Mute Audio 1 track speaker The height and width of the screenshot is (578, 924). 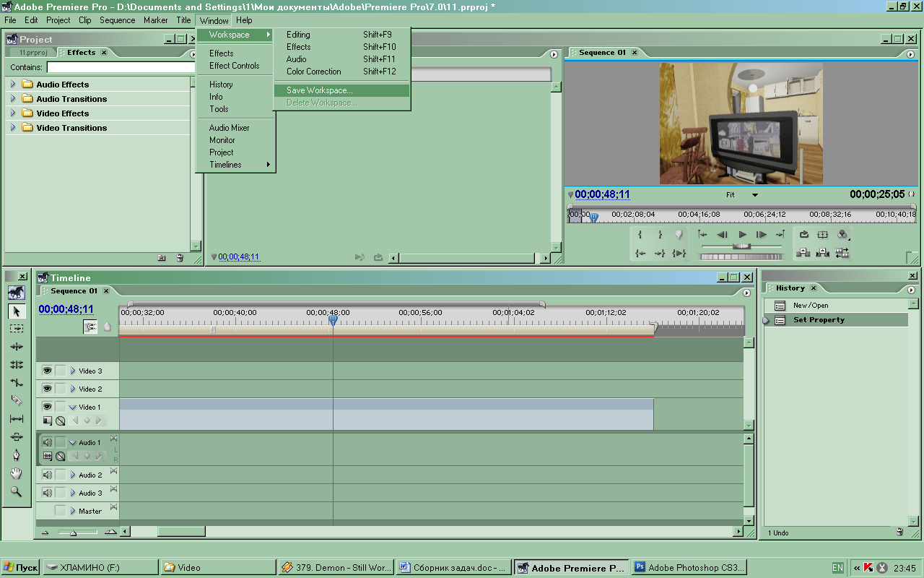(47, 442)
